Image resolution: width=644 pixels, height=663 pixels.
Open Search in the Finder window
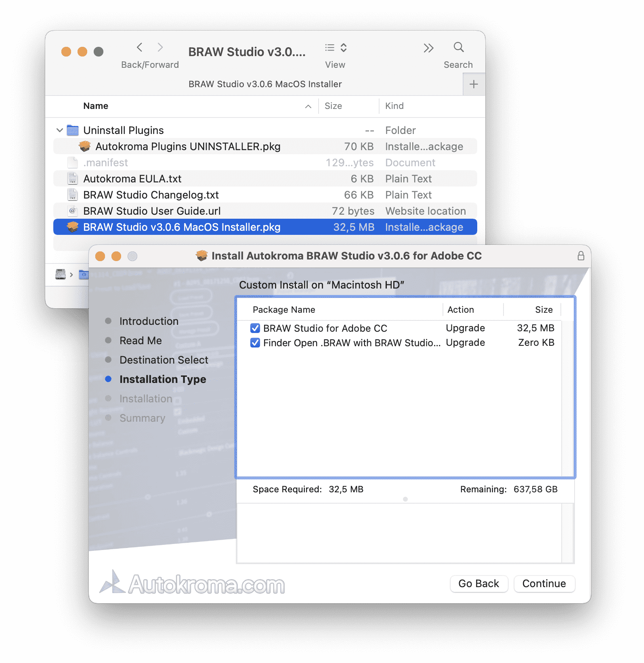[x=459, y=47]
